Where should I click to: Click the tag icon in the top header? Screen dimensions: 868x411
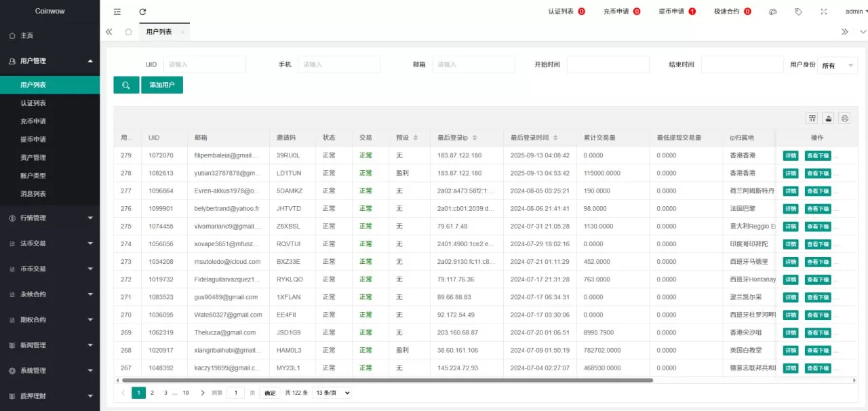797,12
